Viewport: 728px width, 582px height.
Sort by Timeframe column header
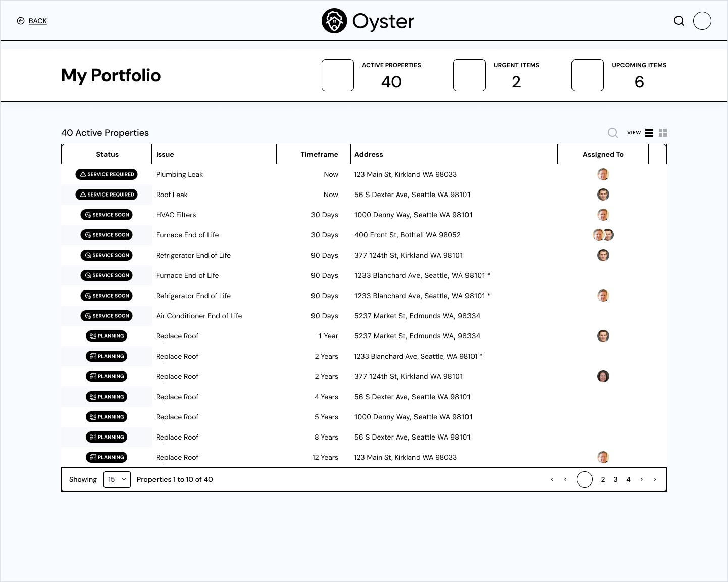[x=314, y=154]
